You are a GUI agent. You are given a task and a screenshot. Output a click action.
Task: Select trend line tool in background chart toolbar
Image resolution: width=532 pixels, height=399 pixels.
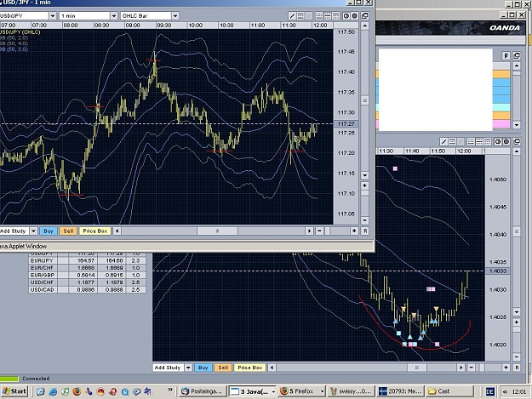pos(443,142)
